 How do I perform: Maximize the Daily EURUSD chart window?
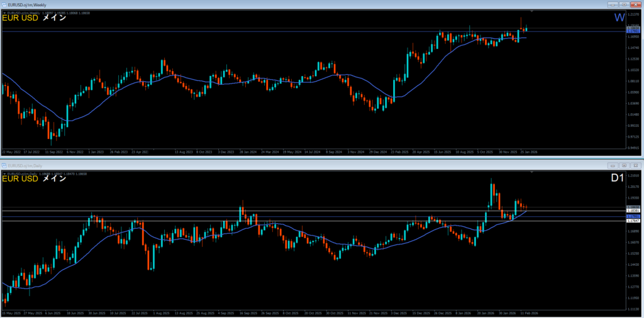click(625, 165)
